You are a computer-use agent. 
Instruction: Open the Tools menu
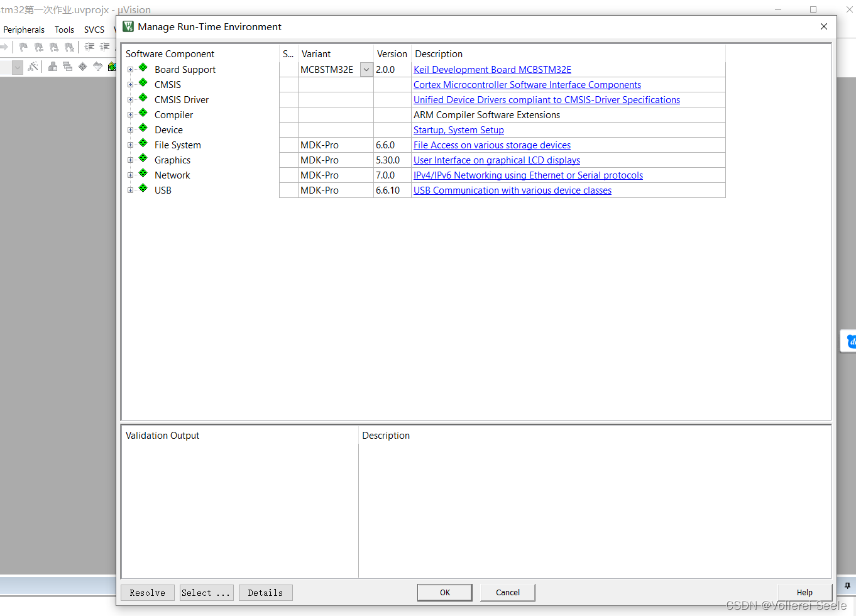coord(64,30)
